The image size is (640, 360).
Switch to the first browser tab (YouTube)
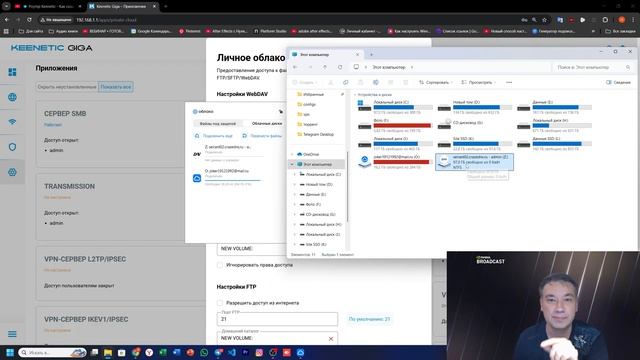tap(47, 6)
